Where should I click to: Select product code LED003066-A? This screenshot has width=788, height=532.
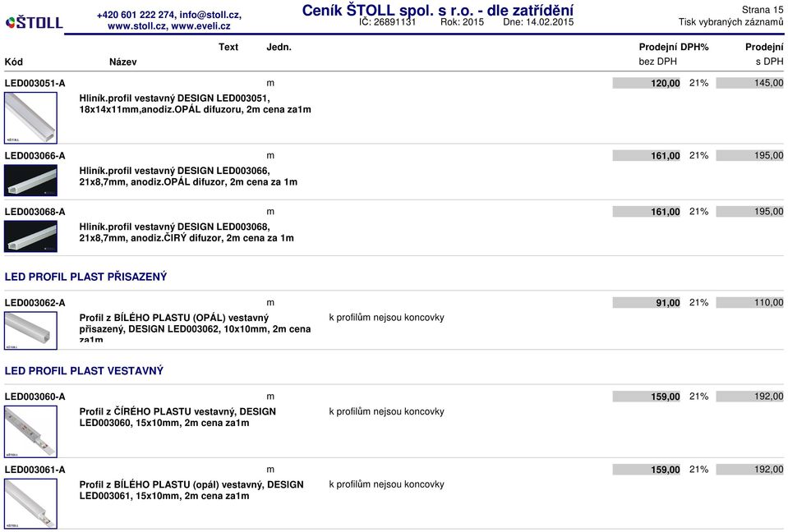(35, 156)
